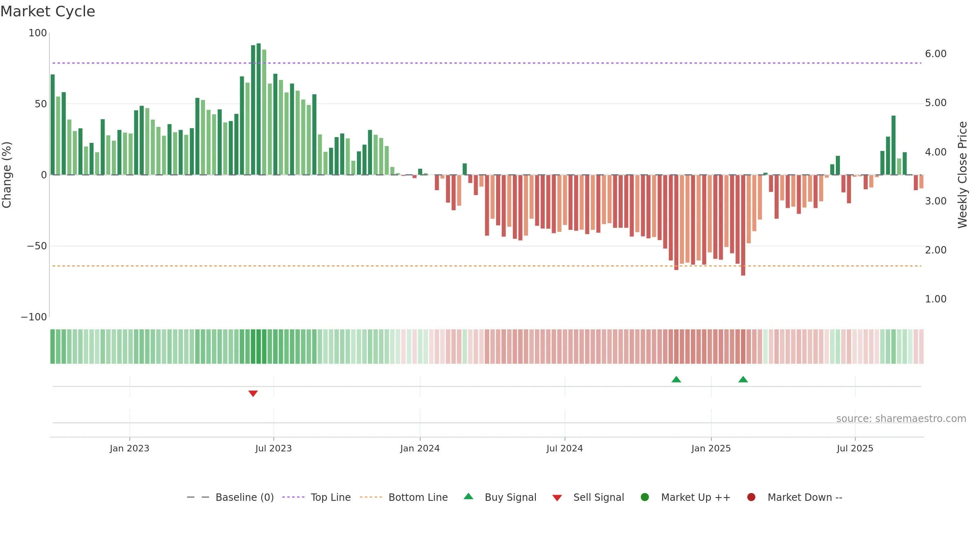Click the 5.00 right axis tick label
The image size is (980, 551).
coord(936,103)
